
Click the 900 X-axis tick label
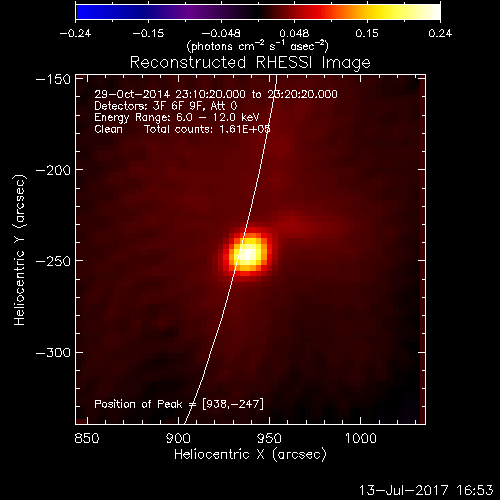(178, 438)
